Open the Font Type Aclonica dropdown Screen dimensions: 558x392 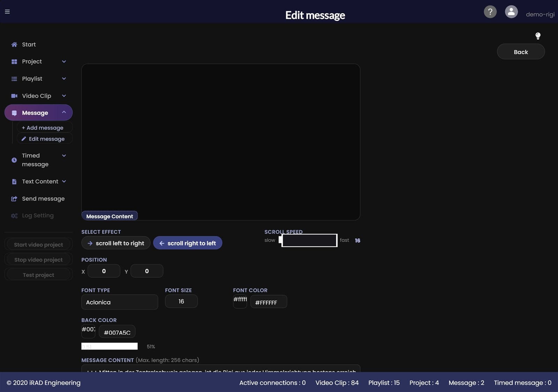pos(120,302)
